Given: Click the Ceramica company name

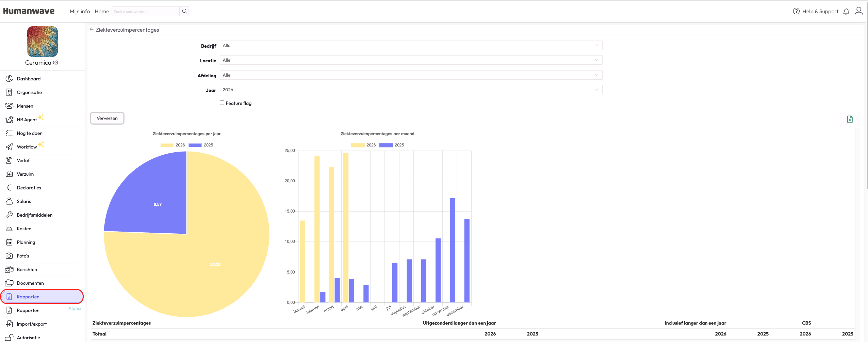Looking at the screenshot, I should 38,63.
